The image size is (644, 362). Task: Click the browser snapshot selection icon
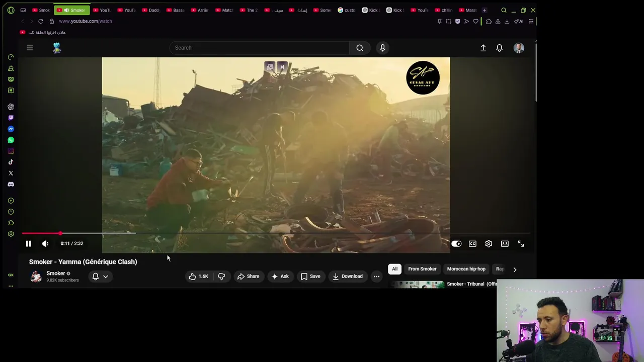click(448, 21)
